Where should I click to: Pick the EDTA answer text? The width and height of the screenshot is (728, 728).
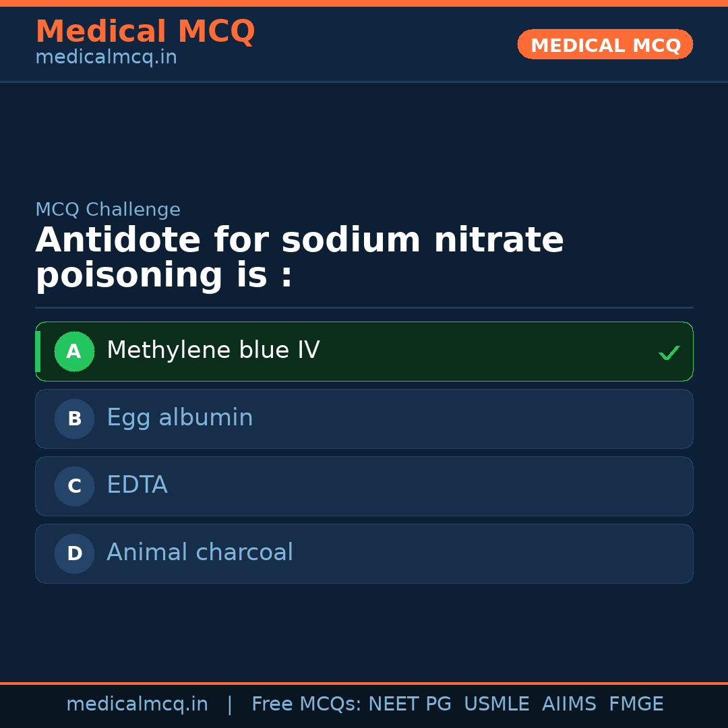tap(137, 485)
